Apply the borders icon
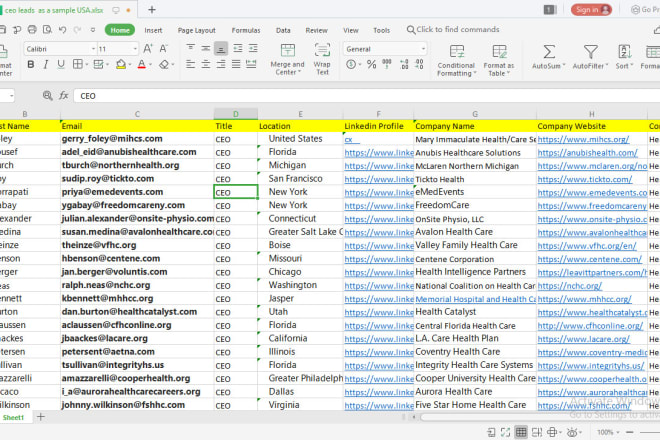660x440 pixels. tap(77, 64)
